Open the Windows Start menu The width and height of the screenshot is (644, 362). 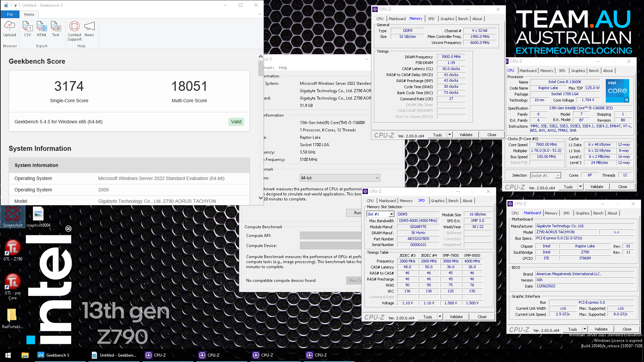pyautogui.click(x=8, y=355)
